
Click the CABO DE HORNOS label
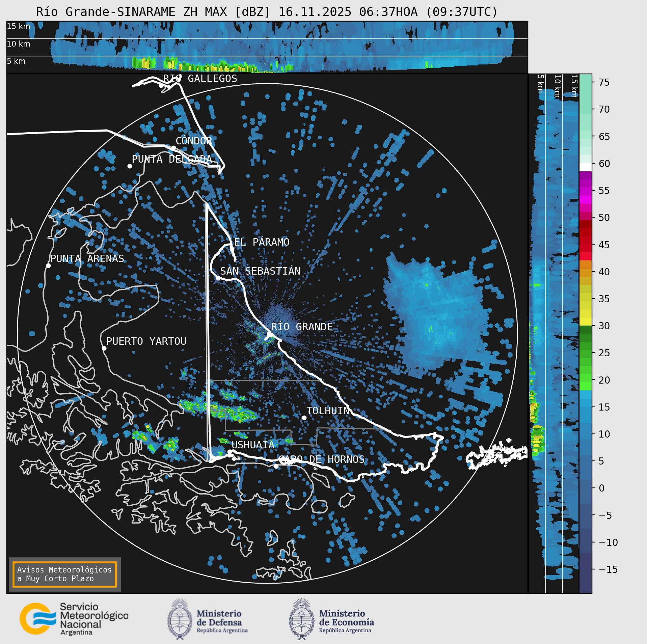(x=321, y=459)
